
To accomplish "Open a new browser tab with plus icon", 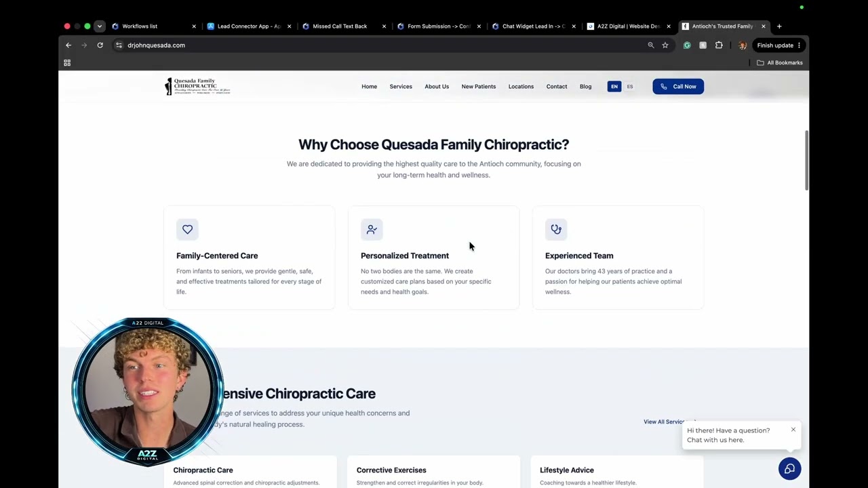I will [x=779, y=26].
